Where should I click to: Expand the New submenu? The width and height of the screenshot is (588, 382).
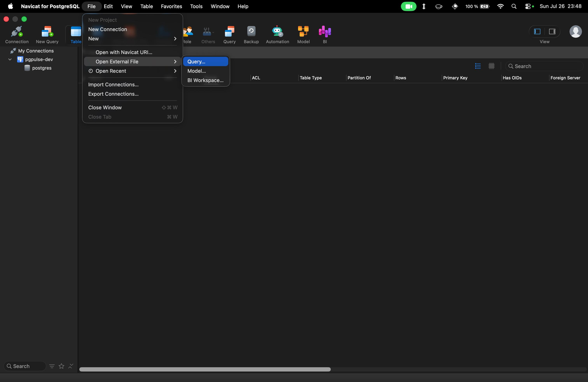(132, 38)
